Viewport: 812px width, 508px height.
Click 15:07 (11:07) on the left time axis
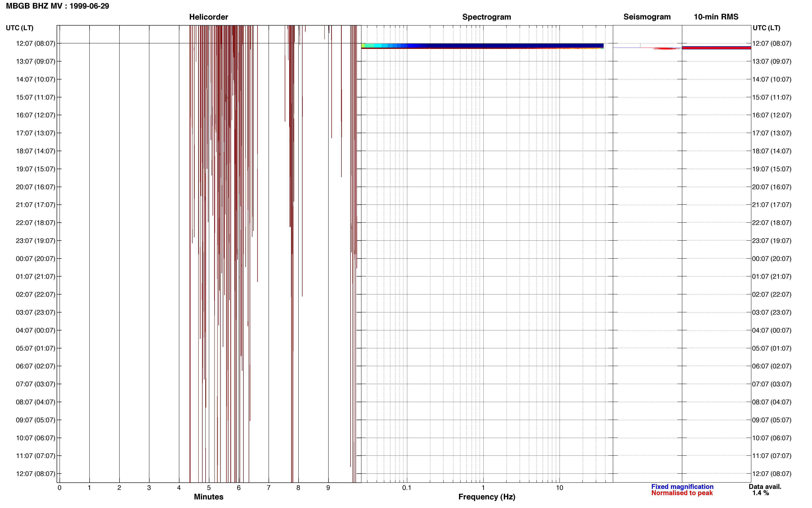pos(36,97)
